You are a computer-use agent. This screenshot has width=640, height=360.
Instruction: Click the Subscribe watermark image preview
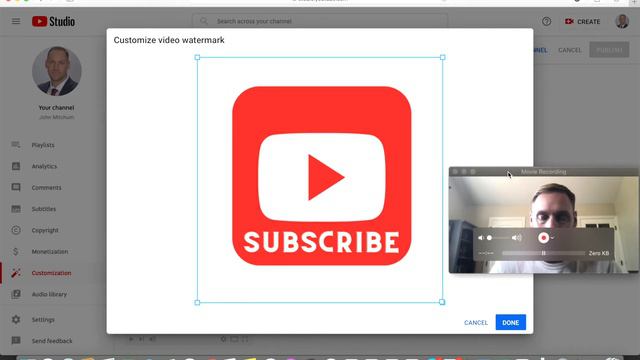[x=322, y=176]
